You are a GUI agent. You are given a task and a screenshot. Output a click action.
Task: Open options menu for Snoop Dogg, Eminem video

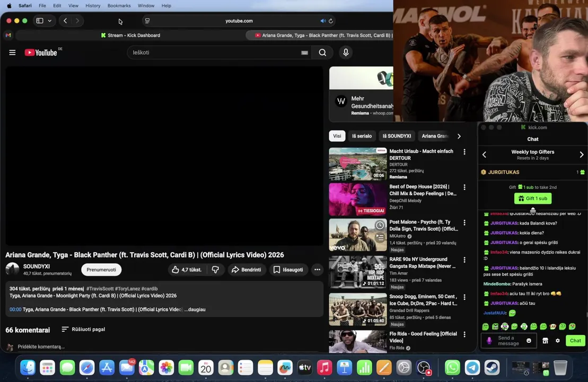pos(464,297)
